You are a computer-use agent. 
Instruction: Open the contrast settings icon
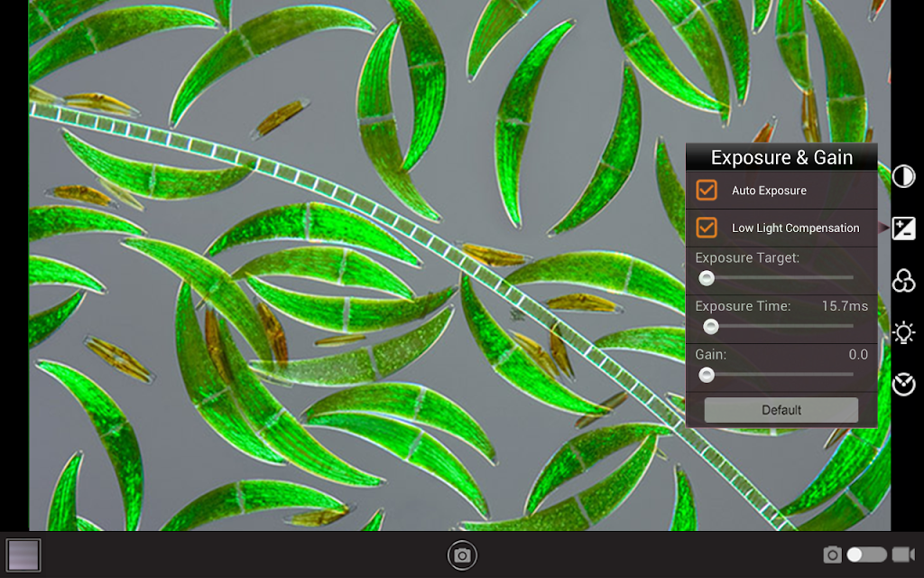pyautogui.click(x=903, y=176)
